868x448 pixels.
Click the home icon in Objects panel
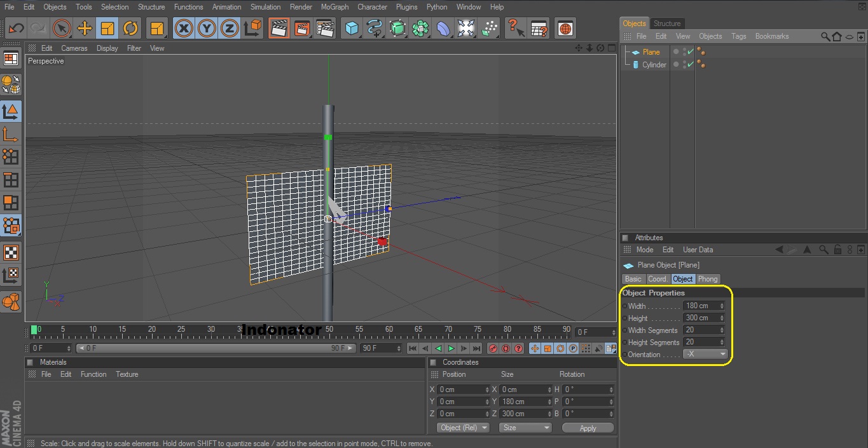click(x=837, y=36)
